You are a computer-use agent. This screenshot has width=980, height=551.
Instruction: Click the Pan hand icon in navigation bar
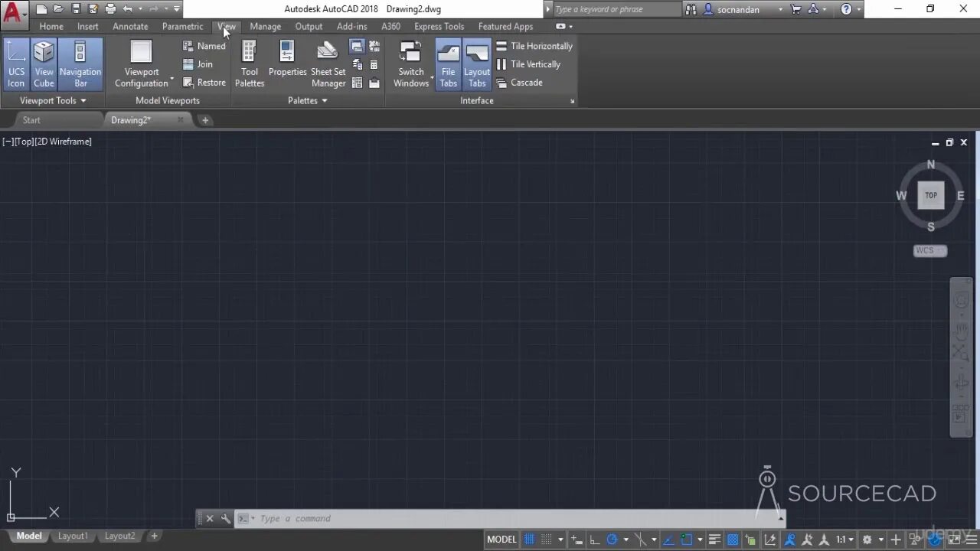tap(962, 331)
